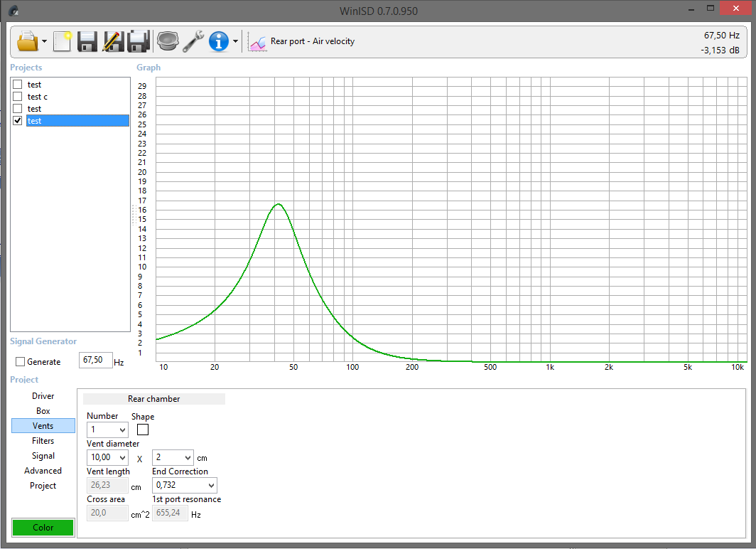Screen dimensions: 756x549
Task: Switch to the Project tab
Action: click(x=43, y=486)
